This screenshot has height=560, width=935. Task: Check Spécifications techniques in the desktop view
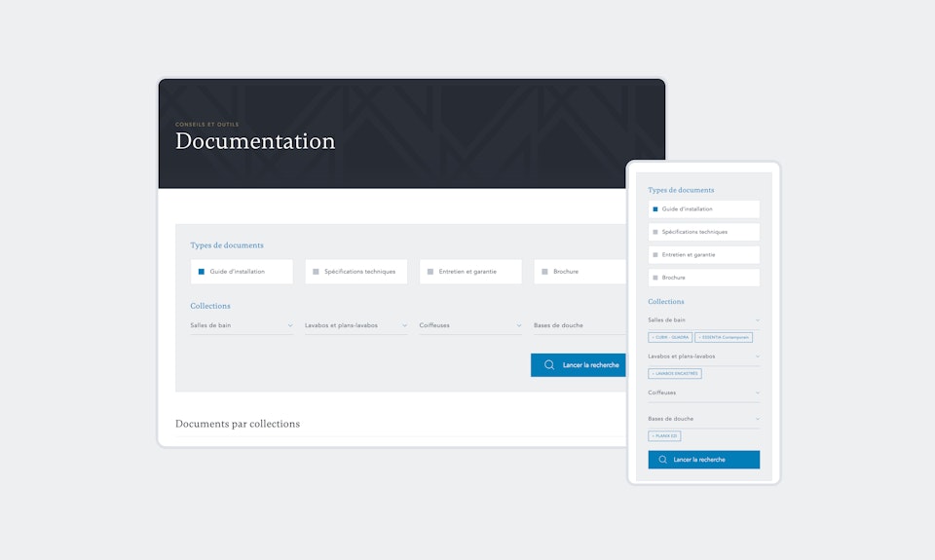[x=317, y=272]
